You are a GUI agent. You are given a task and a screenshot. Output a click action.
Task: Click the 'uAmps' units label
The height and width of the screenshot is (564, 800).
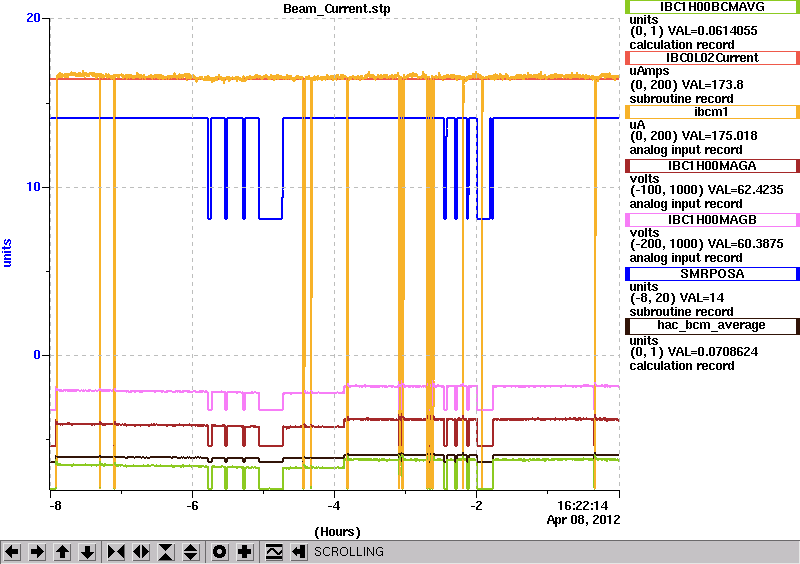[649, 71]
